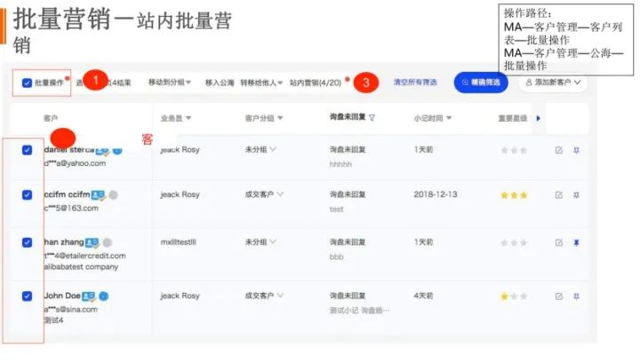Click email d***a@yahoo.com
This screenshot has height=364, width=640.
point(75,163)
